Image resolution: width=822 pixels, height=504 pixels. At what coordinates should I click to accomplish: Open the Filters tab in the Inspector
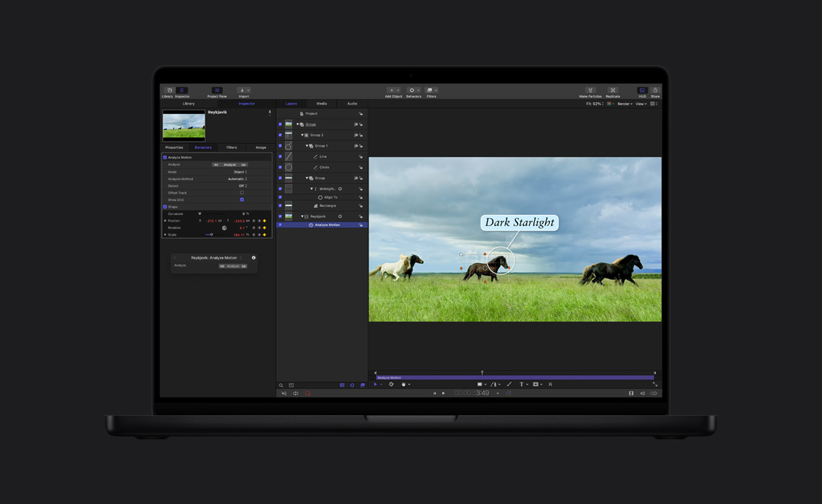point(231,147)
